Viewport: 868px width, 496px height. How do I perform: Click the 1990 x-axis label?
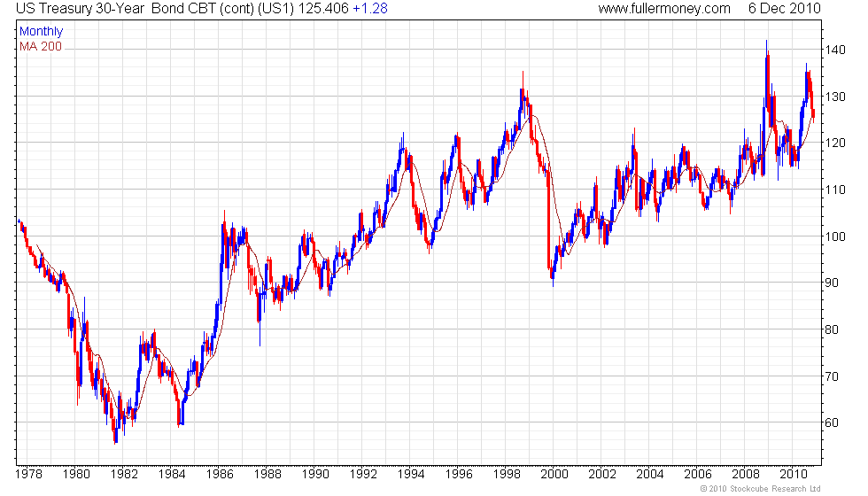[x=315, y=475]
